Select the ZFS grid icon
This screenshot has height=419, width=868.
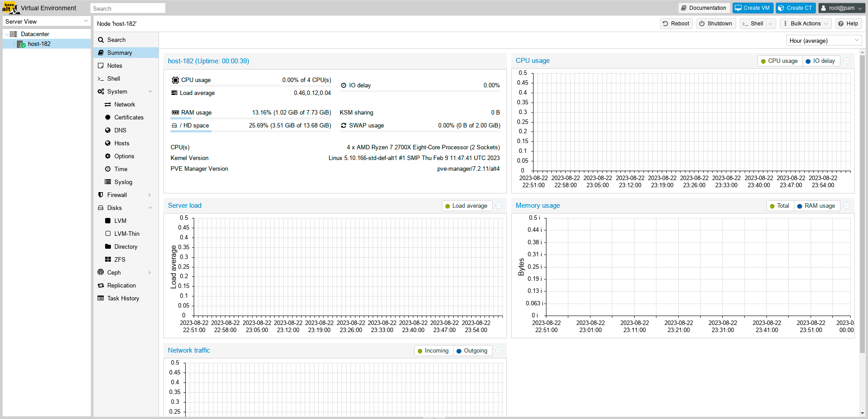pyautogui.click(x=108, y=259)
